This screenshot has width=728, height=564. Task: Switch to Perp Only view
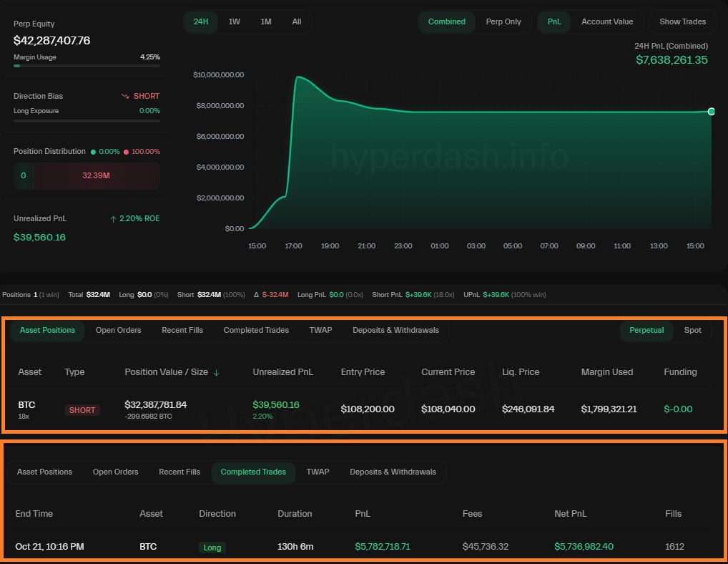503,22
